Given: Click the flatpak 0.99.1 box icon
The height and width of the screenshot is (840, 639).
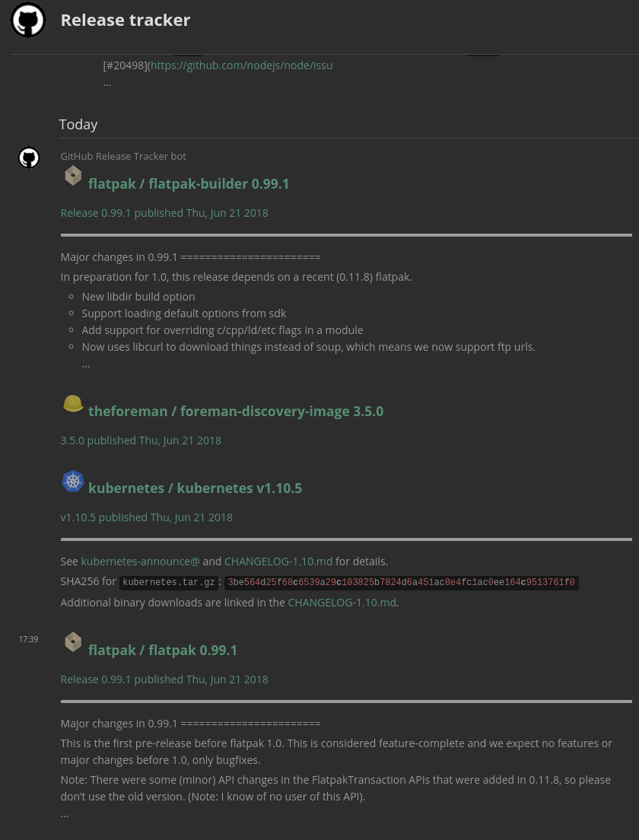Looking at the screenshot, I should click(x=73, y=642).
